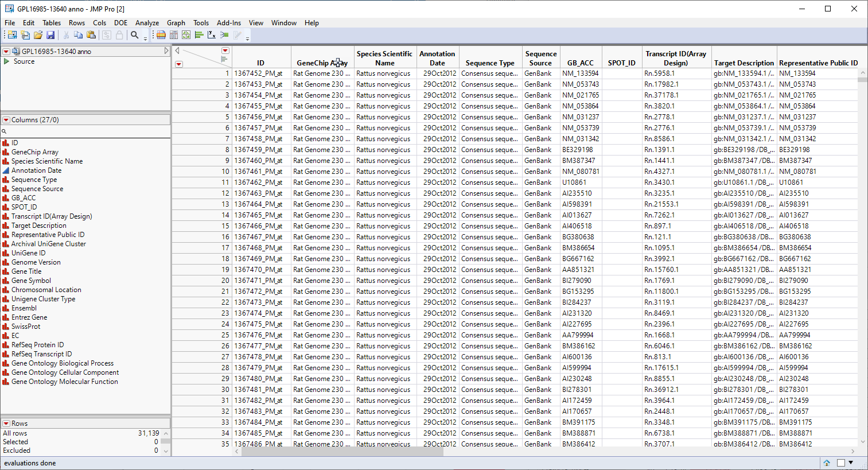Select the Sequence Type column header

pos(489,63)
